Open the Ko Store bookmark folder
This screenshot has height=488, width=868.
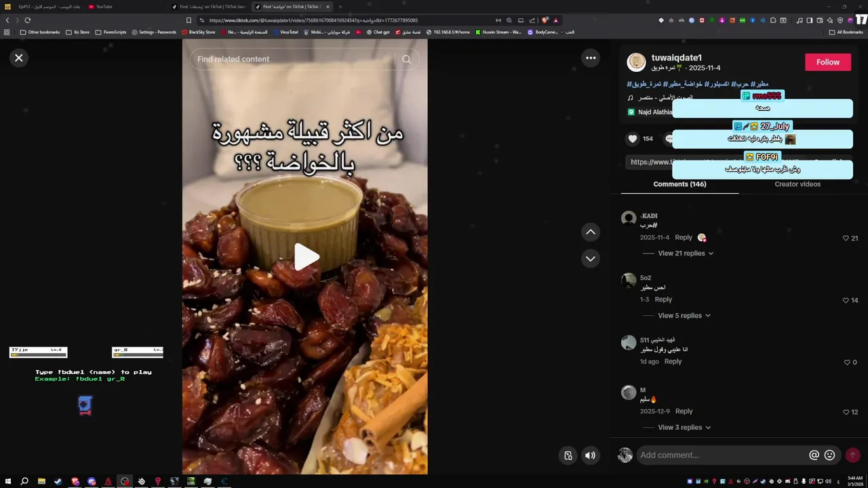pos(77,32)
